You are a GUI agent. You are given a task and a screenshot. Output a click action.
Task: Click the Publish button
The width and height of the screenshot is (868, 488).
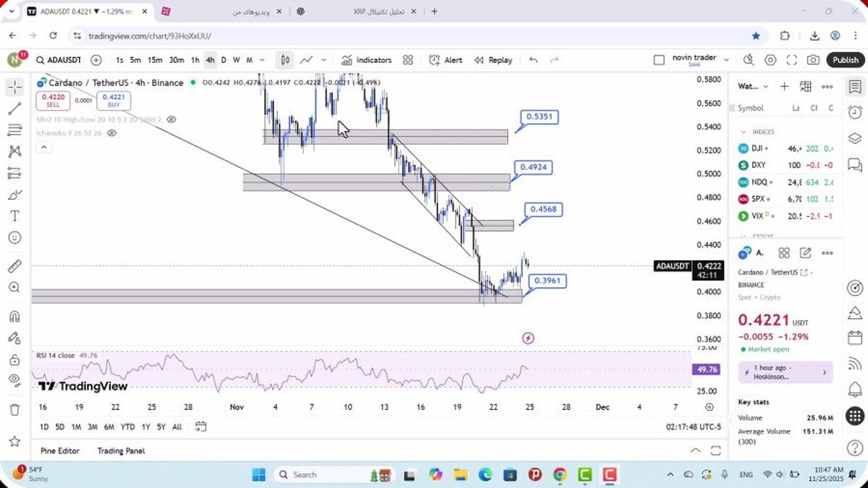(x=845, y=60)
